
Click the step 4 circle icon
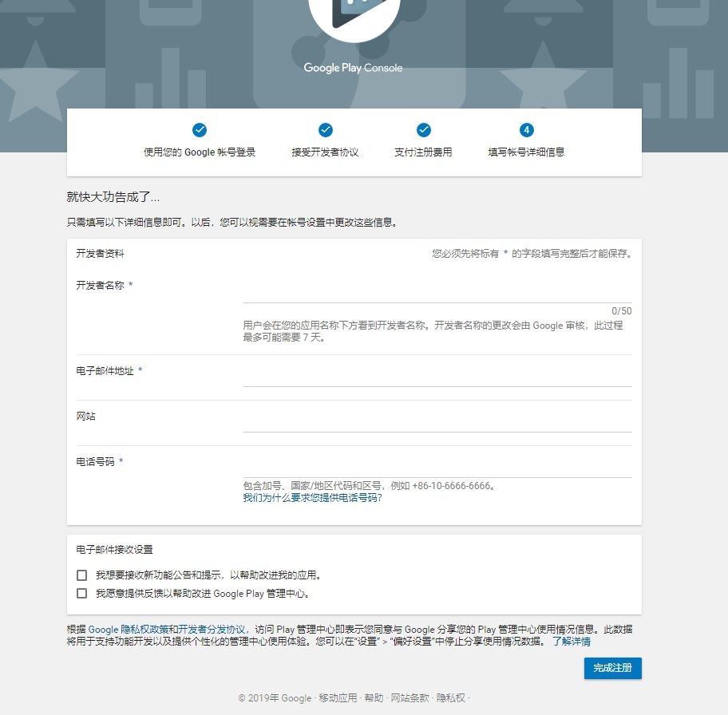[527, 130]
